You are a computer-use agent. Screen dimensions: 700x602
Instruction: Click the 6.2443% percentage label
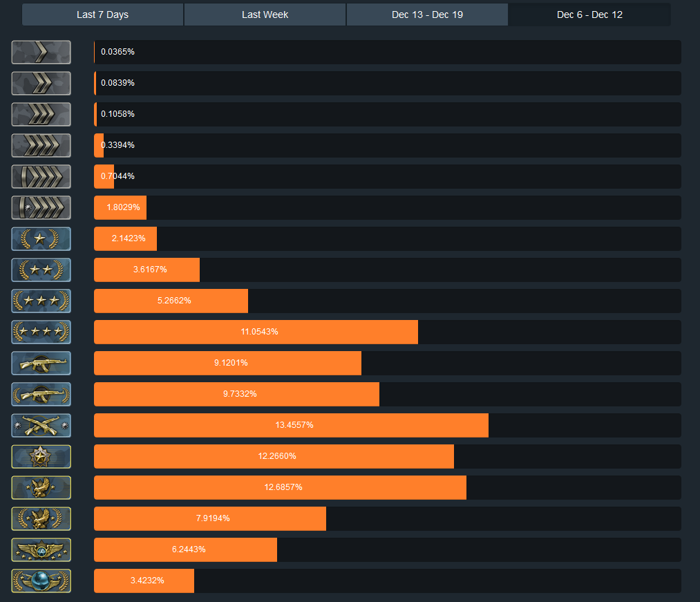click(189, 549)
